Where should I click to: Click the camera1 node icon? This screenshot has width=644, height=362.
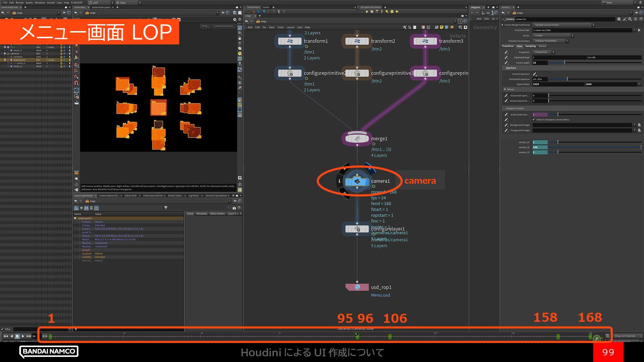click(x=357, y=181)
